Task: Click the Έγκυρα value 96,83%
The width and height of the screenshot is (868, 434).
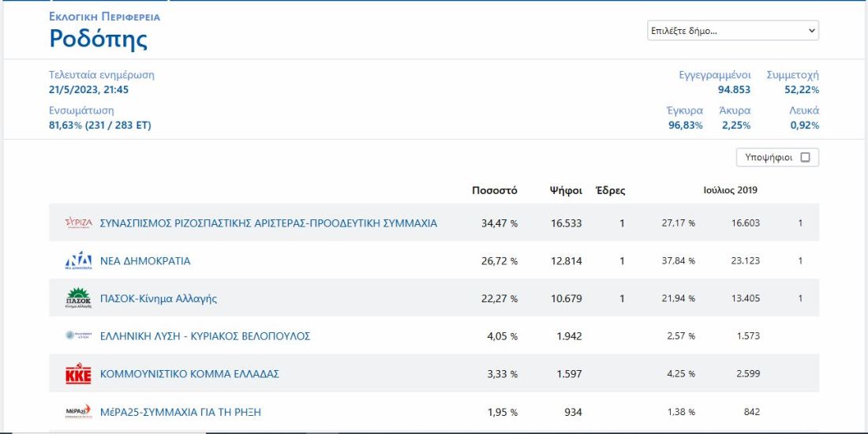Action: 685,125
